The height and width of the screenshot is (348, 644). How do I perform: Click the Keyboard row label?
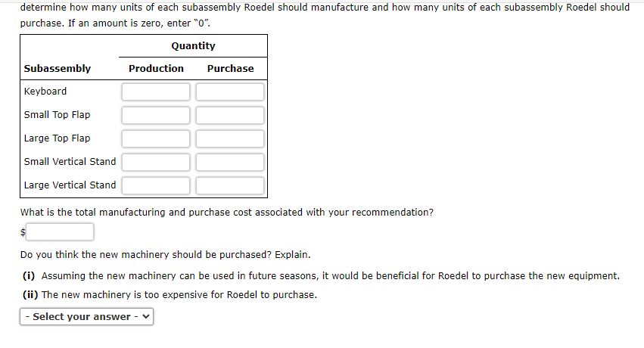coord(45,92)
